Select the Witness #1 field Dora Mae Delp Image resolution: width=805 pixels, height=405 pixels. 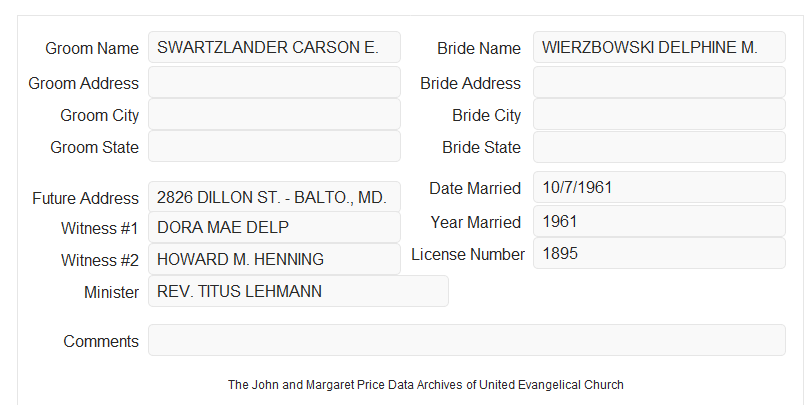pyautogui.click(x=274, y=227)
